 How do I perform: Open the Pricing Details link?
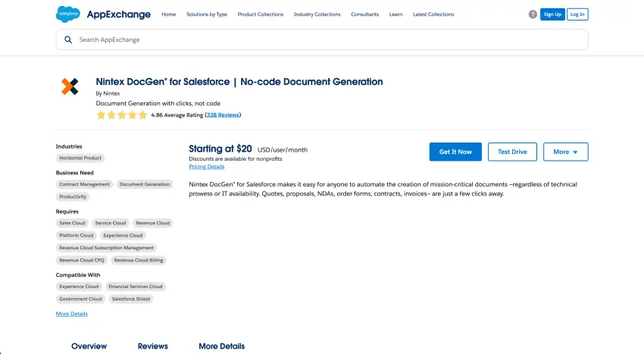(x=206, y=167)
